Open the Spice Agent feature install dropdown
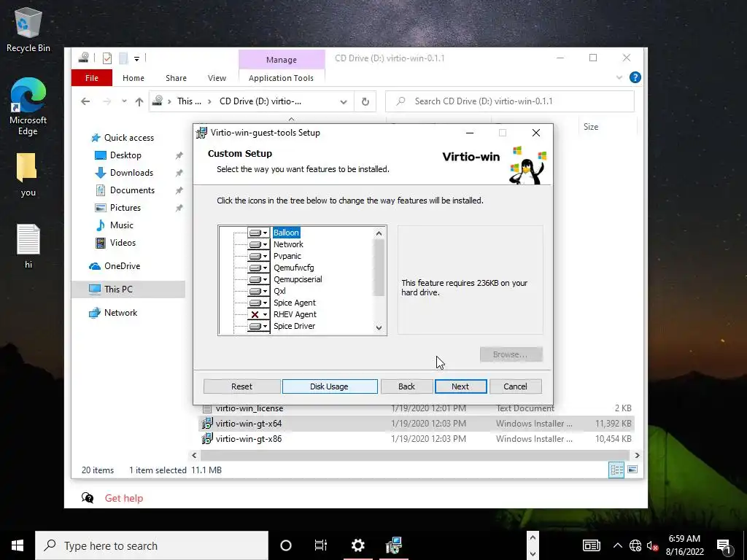This screenshot has height=560, width=747. coord(258,303)
